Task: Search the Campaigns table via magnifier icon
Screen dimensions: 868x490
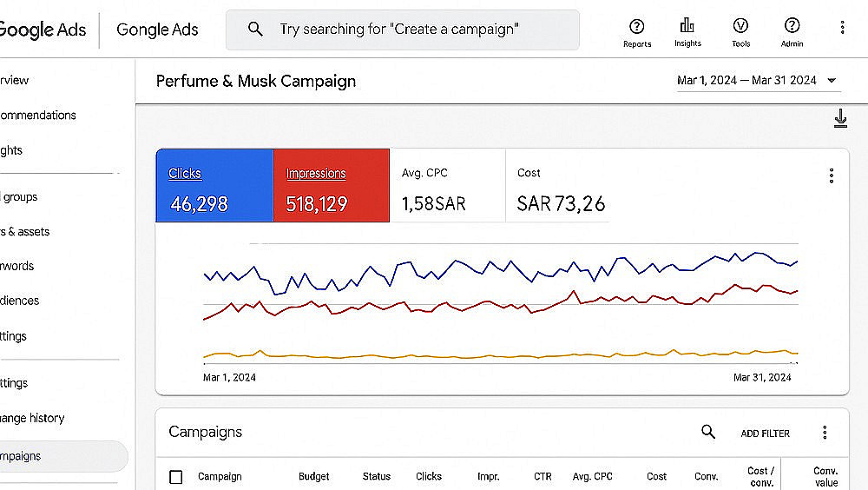Action: [708, 432]
